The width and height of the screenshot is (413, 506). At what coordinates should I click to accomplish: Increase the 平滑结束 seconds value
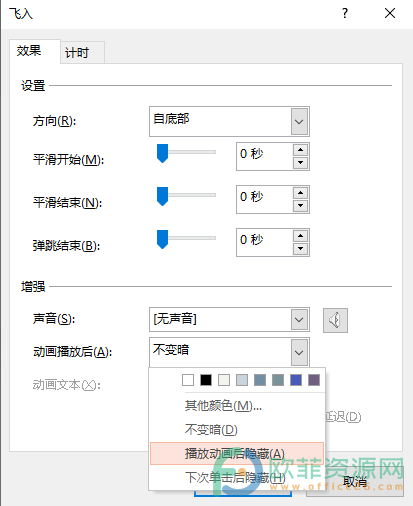[300, 193]
